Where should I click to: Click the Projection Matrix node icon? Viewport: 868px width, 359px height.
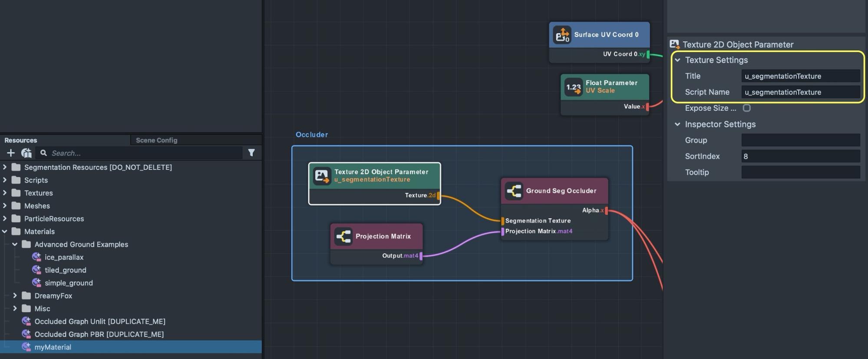pyautogui.click(x=343, y=236)
